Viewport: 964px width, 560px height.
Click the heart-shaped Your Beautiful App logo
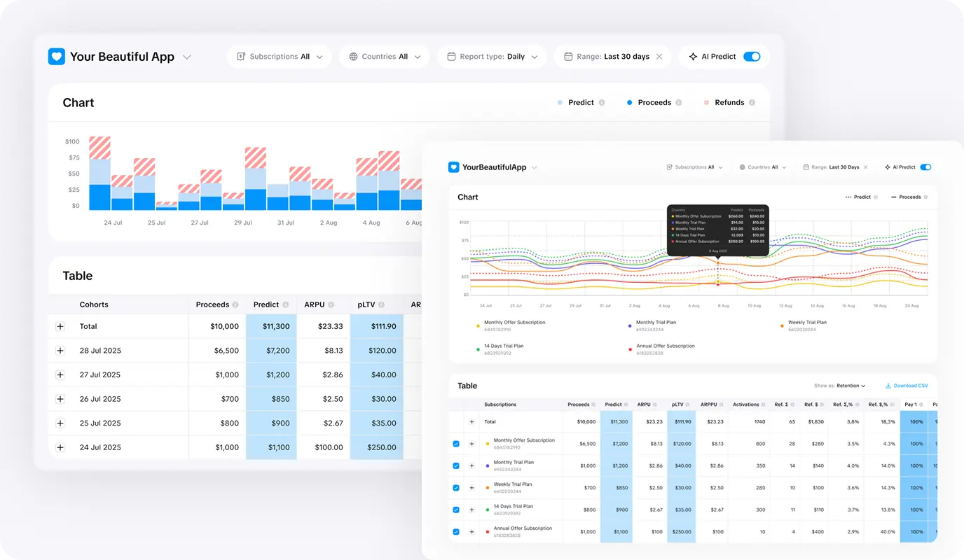[x=56, y=57]
